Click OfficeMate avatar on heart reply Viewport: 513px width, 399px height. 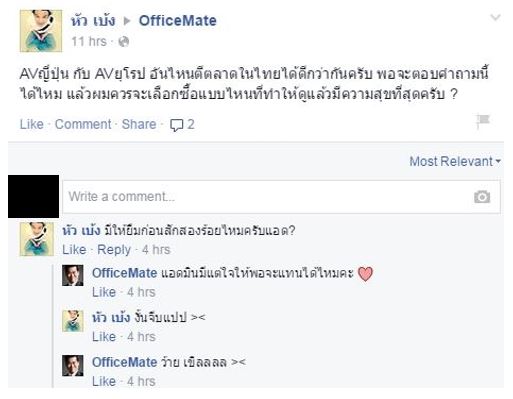pos(73,275)
